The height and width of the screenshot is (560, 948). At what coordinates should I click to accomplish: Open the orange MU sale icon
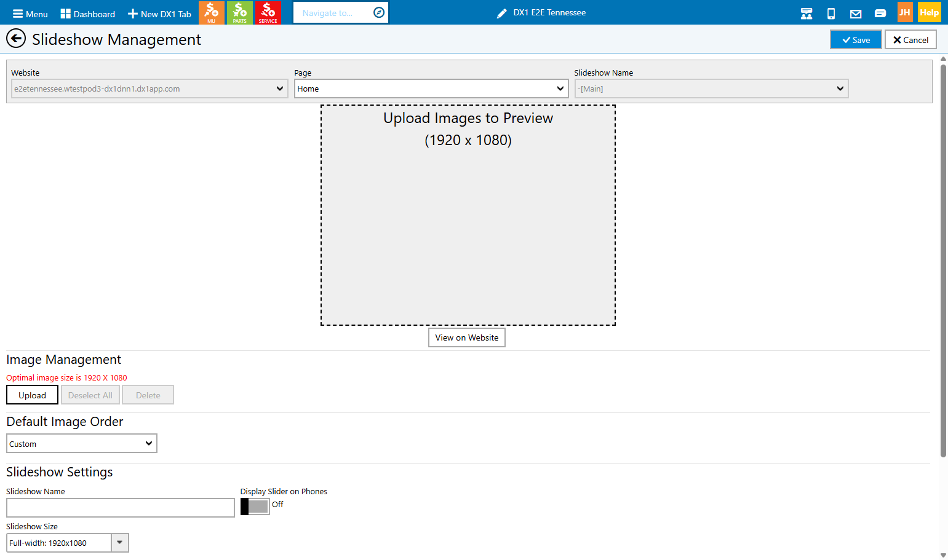point(212,12)
